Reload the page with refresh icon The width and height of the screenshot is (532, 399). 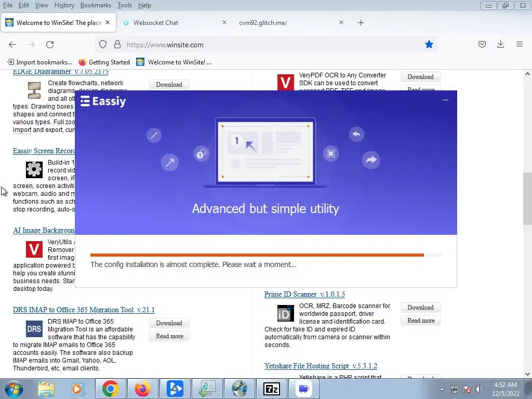tap(50, 45)
